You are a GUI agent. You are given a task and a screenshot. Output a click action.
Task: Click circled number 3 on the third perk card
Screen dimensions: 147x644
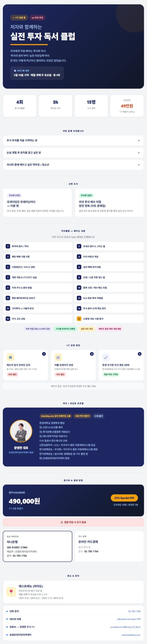click(140, 353)
